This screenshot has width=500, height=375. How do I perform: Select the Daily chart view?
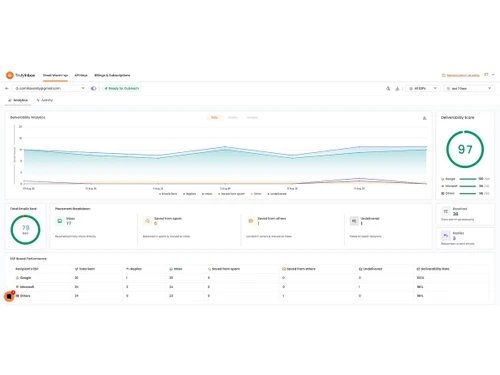tap(214, 117)
